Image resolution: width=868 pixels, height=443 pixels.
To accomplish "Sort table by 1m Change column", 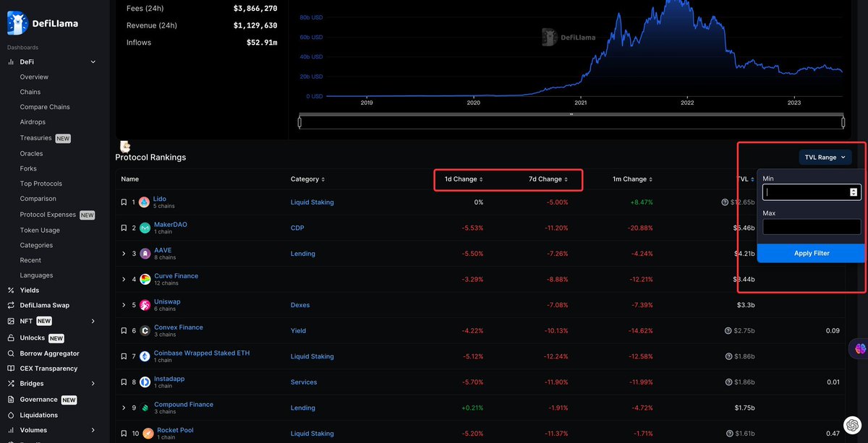I will (x=633, y=179).
